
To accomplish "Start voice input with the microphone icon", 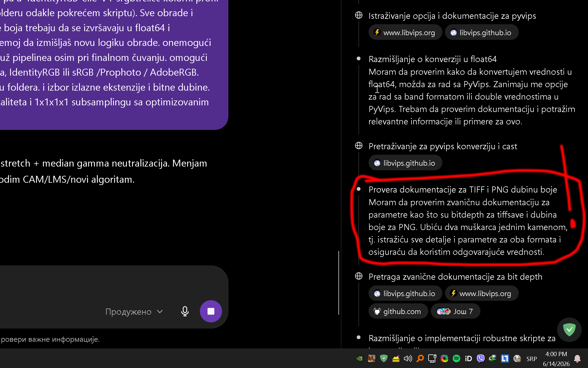I will [x=185, y=311].
